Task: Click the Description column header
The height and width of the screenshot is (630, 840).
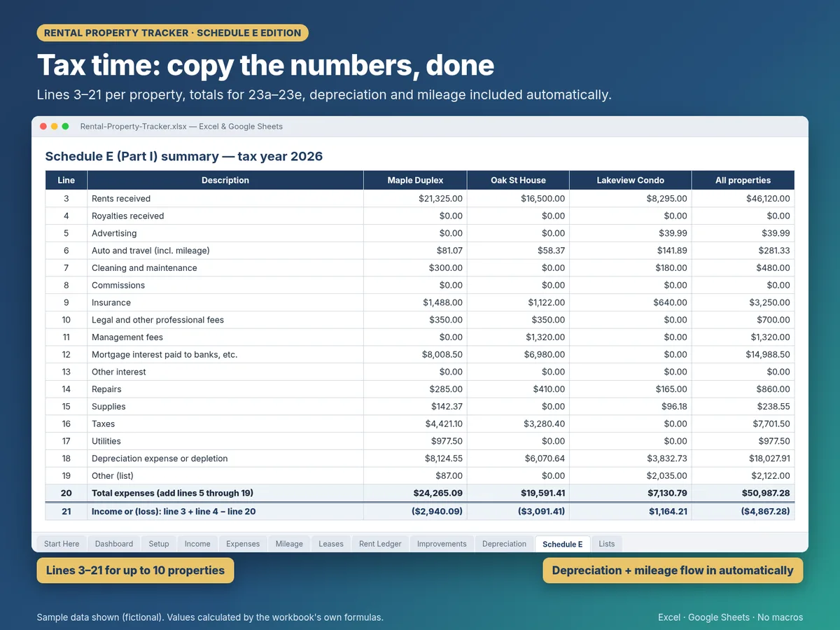Action: [x=225, y=180]
